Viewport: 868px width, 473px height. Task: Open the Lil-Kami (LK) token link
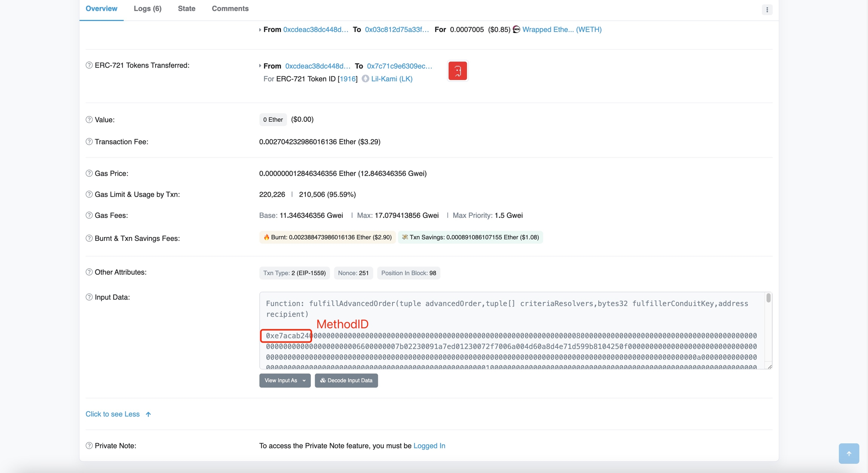click(391, 79)
